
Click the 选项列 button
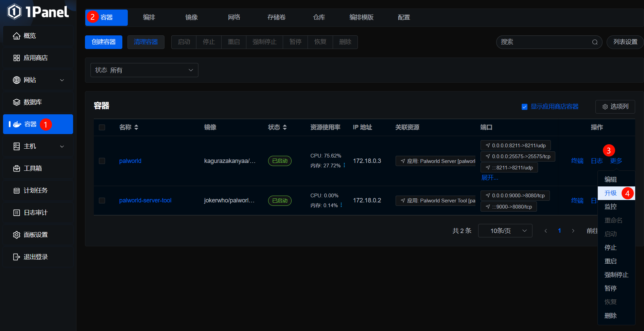(615, 107)
